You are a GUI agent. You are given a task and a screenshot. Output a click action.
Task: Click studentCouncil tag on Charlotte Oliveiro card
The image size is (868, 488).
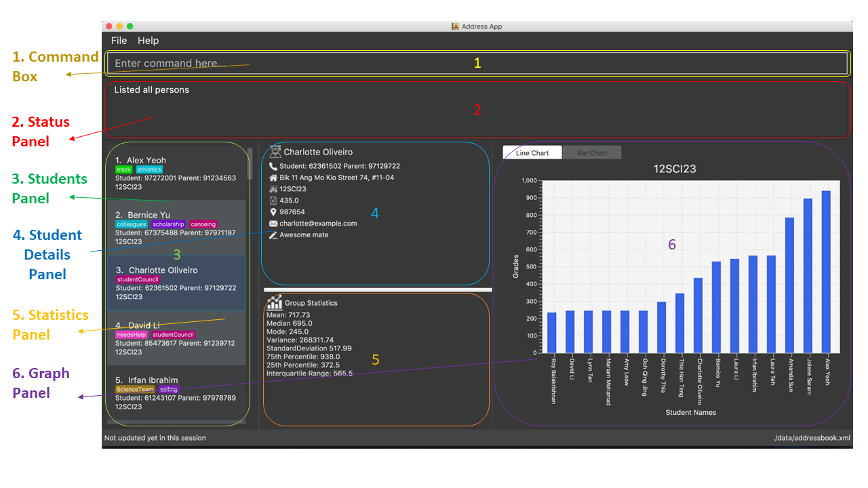point(138,279)
